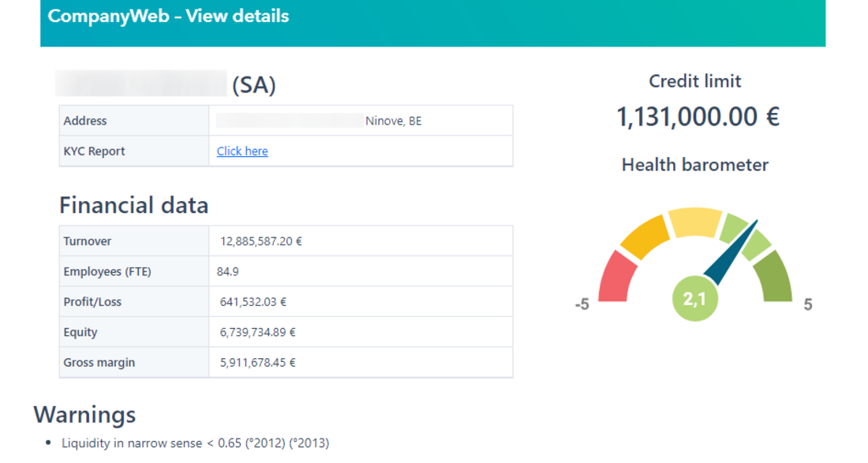Click the credit limit amount 1,131,000.00 €
Image resolution: width=868 pixels, height=463 pixels.
pos(698,117)
